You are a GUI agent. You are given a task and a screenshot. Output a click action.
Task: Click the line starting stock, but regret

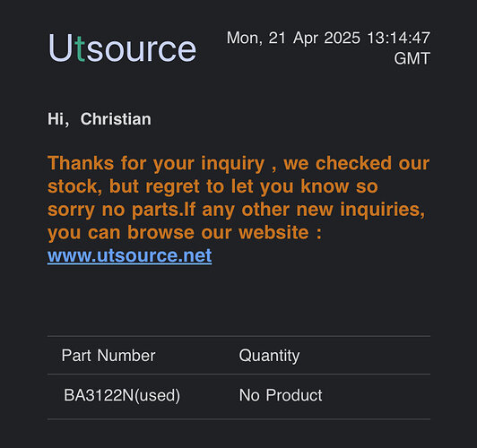click(212, 186)
